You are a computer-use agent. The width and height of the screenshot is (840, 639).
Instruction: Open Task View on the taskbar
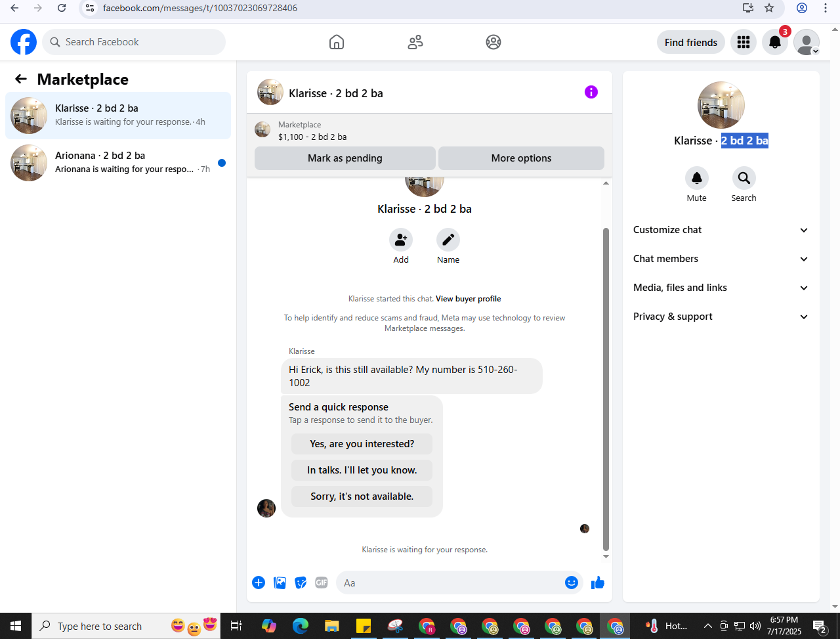237,626
